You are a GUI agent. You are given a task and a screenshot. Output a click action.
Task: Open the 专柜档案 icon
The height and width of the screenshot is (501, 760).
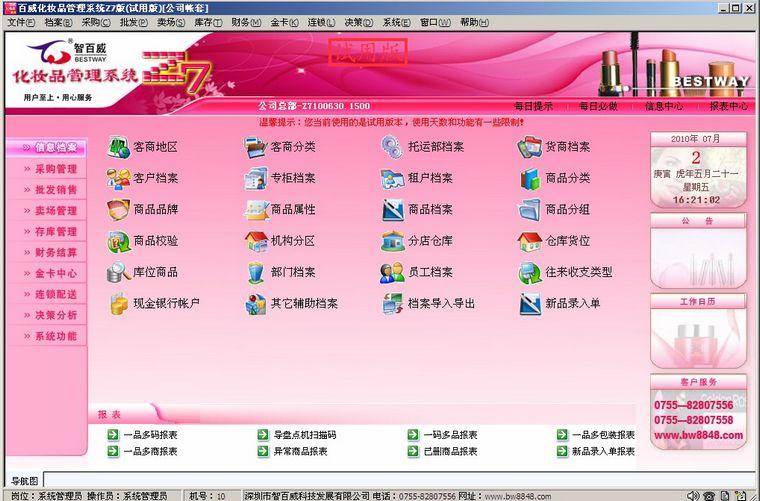255,179
